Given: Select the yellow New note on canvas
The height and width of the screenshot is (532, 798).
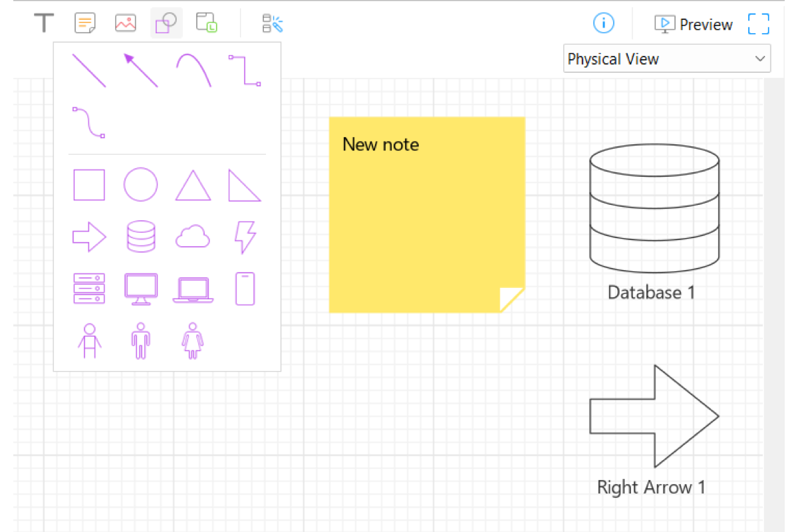Looking at the screenshot, I should pos(427,215).
